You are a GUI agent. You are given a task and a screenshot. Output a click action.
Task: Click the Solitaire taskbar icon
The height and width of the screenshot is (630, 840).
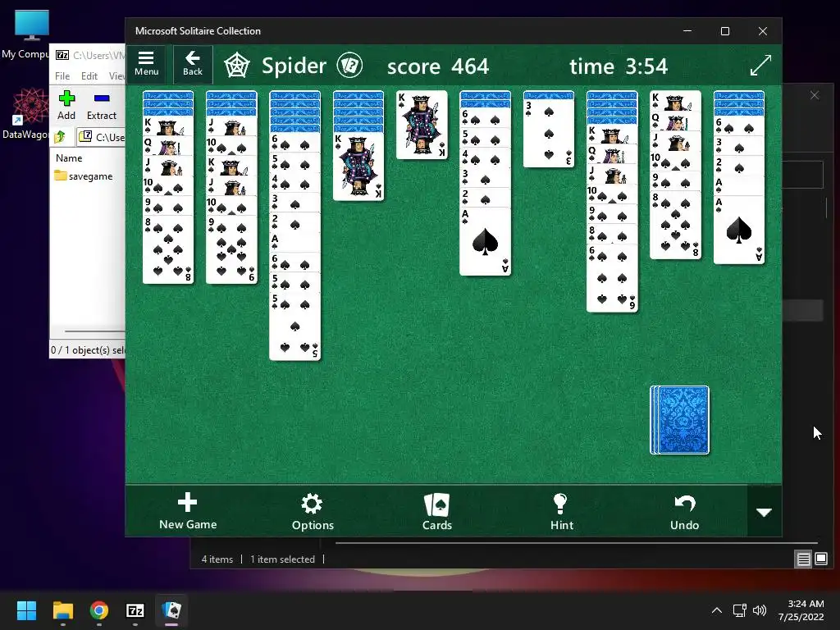coord(171,610)
